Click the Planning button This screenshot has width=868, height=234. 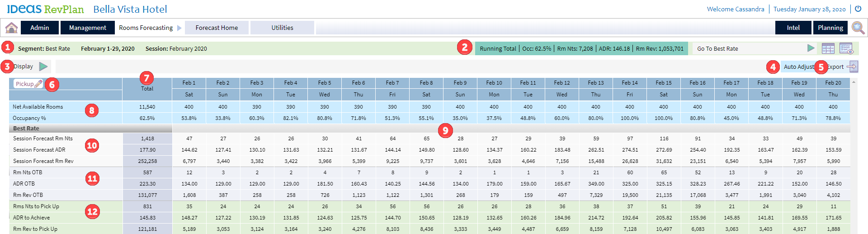click(830, 28)
